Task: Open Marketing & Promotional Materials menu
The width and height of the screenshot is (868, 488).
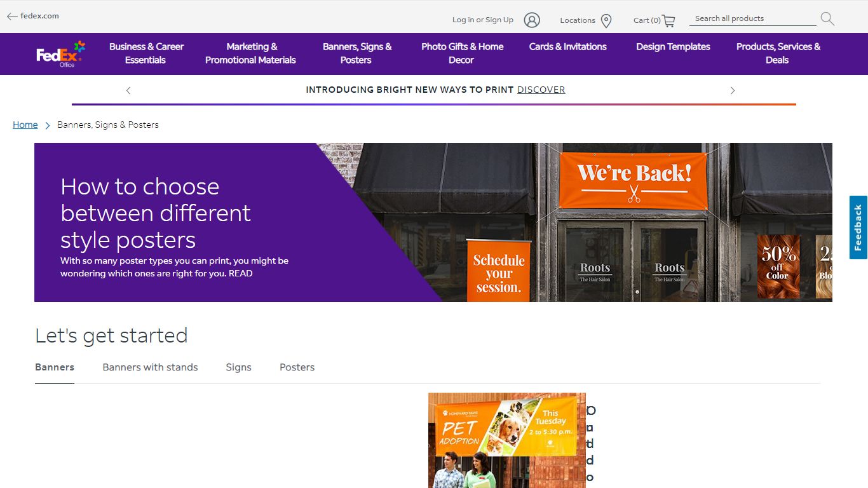Action: click(x=251, y=53)
